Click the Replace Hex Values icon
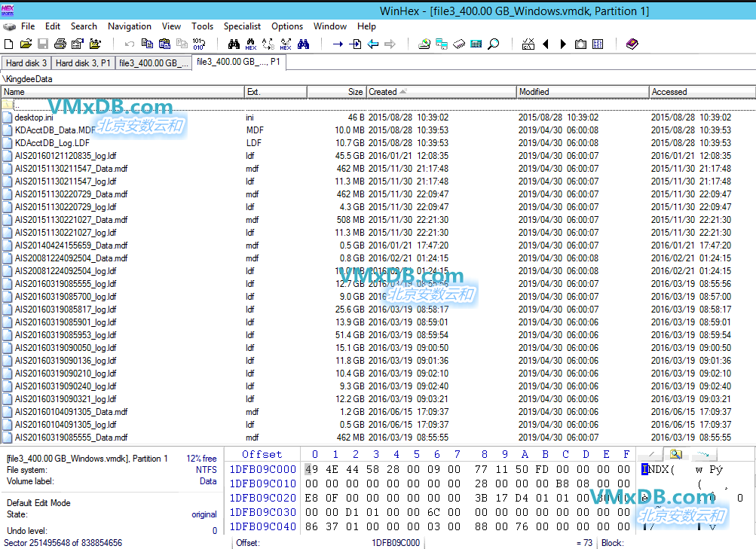Image resolution: width=756 pixels, height=549 pixels. click(286, 44)
